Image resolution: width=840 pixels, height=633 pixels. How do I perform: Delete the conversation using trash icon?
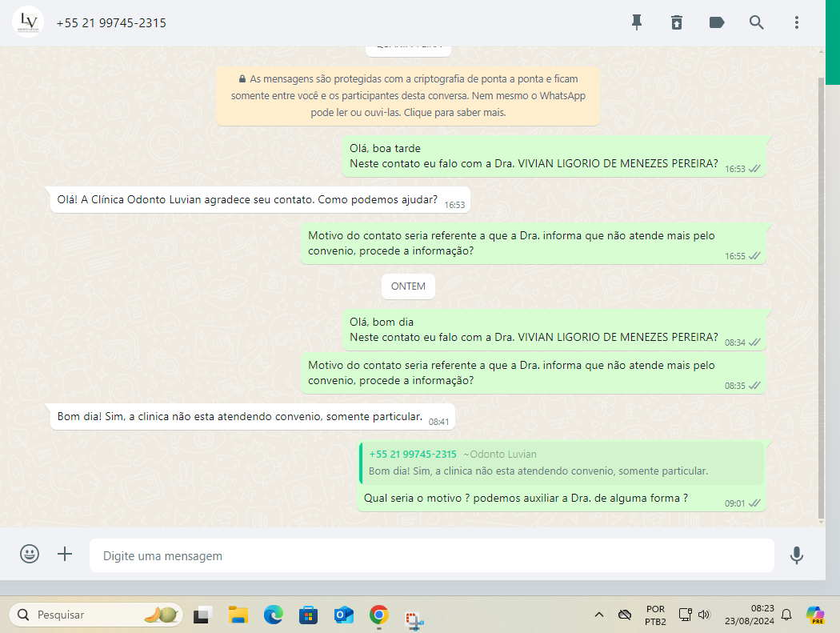677,22
